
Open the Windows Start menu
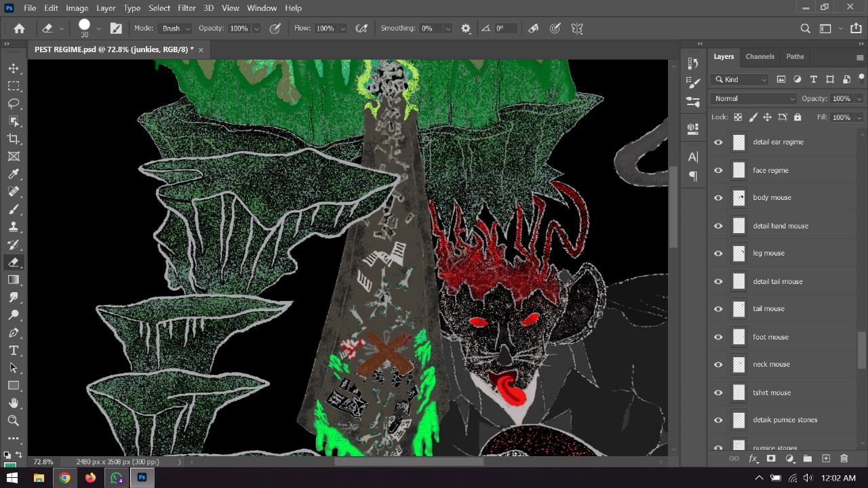coord(13,478)
